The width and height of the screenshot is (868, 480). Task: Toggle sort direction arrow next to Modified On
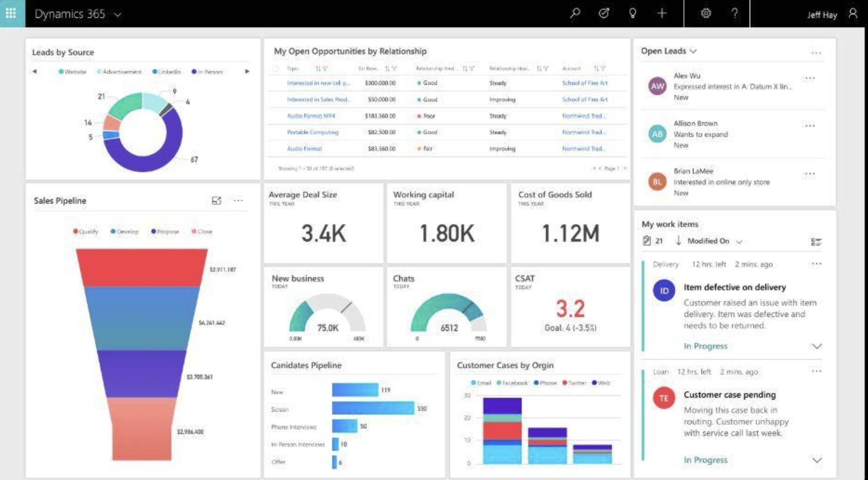[679, 241]
